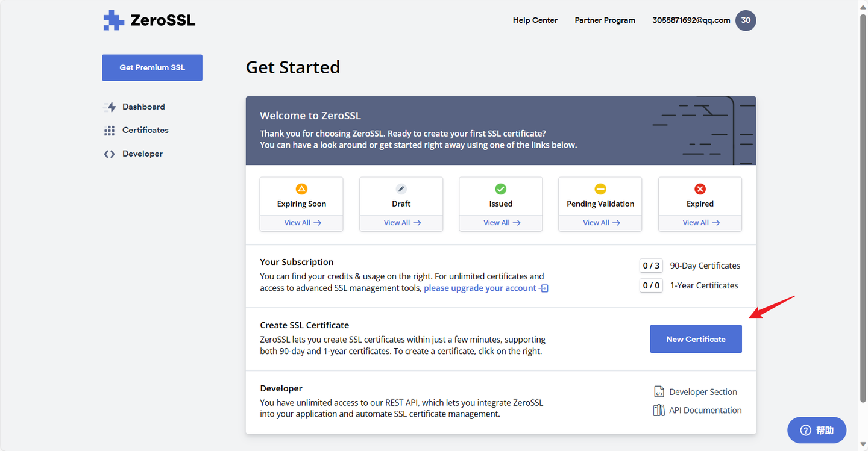Click the Issued green checkmark icon
The height and width of the screenshot is (451, 868).
(x=501, y=189)
